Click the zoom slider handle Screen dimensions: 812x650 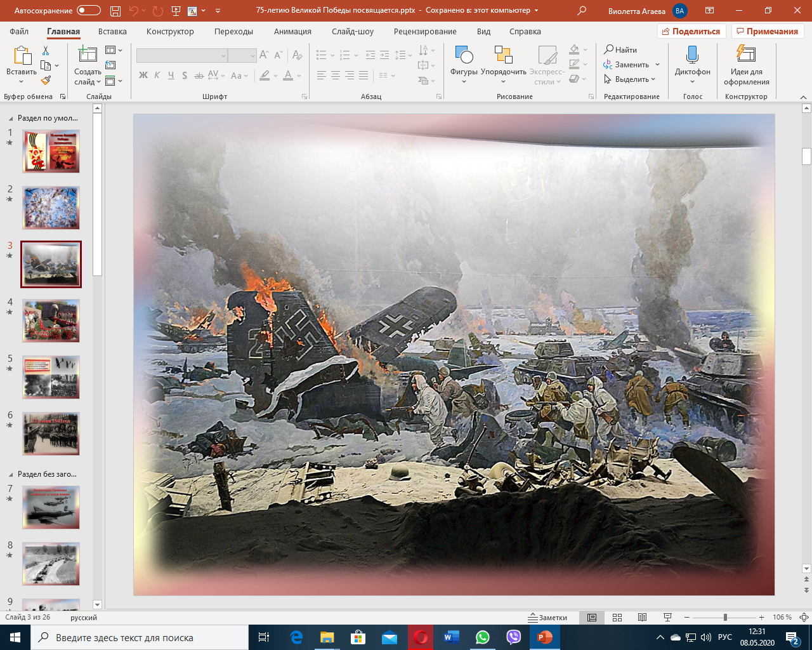coord(725,618)
